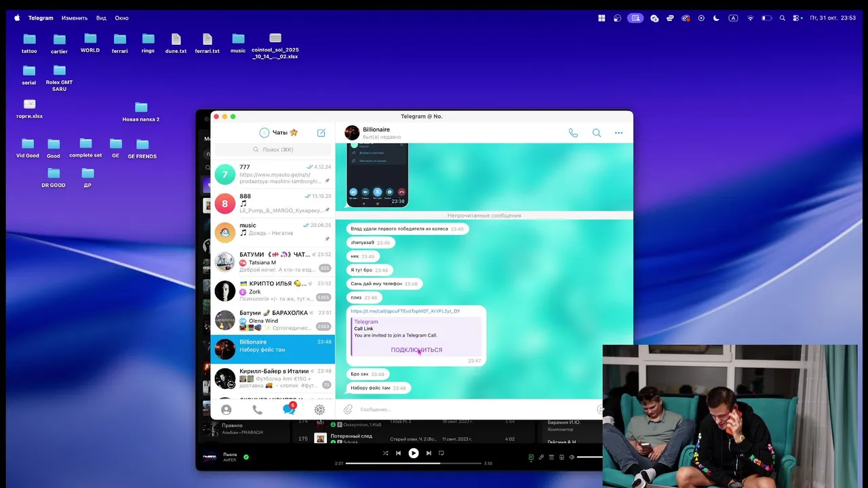Select the Новая папка 2 folder
Image resolution: width=868 pixels, height=488 pixels.
pyautogui.click(x=141, y=112)
